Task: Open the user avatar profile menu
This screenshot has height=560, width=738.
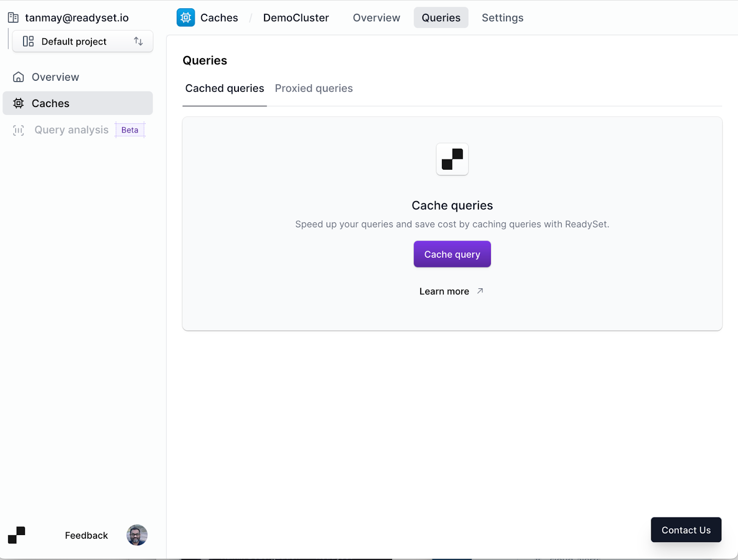Action: click(137, 535)
